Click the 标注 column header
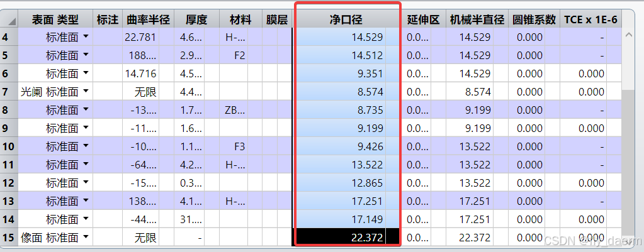The height and width of the screenshot is (252, 644). pos(108,19)
